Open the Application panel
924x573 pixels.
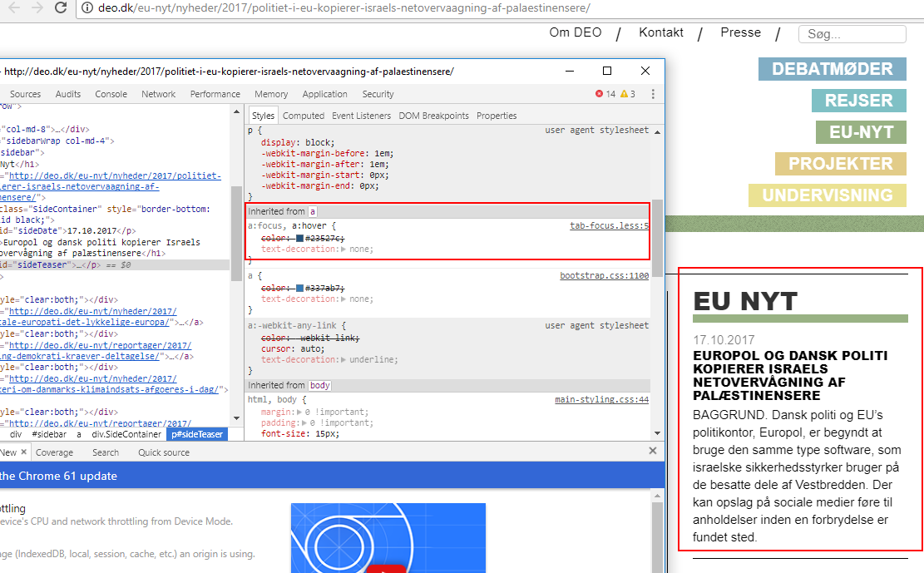[x=324, y=94]
